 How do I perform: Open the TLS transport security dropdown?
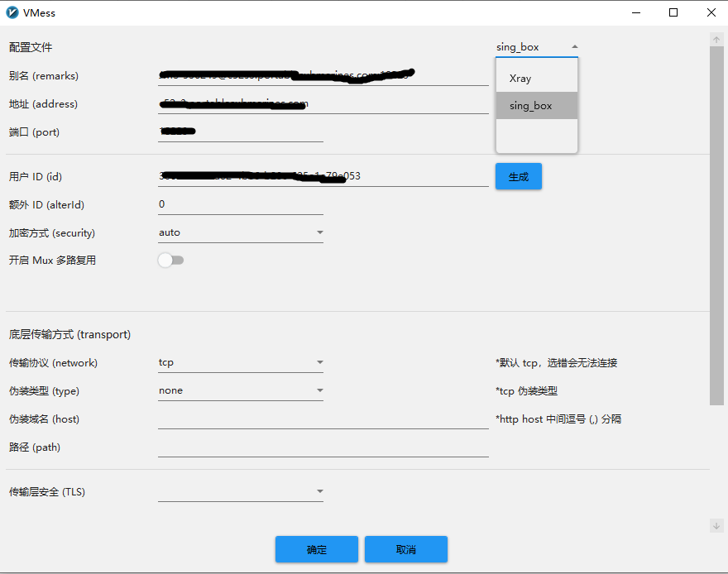click(240, 492)
